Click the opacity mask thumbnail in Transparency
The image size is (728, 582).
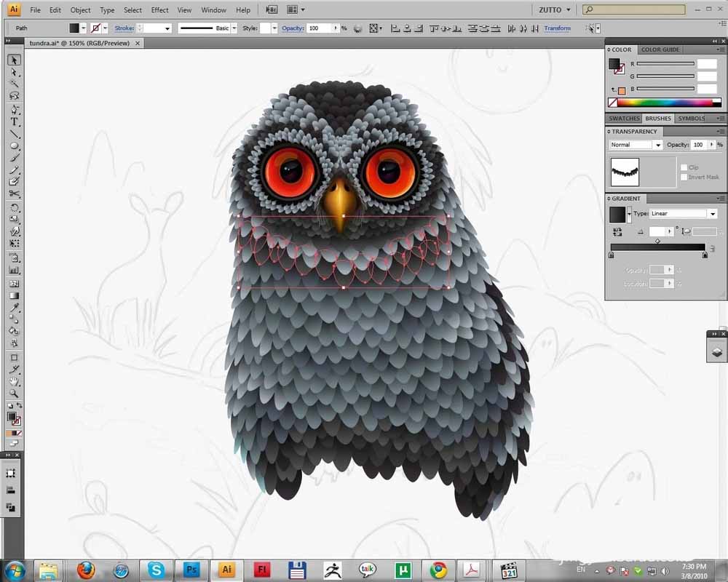[x=625, y=172]
